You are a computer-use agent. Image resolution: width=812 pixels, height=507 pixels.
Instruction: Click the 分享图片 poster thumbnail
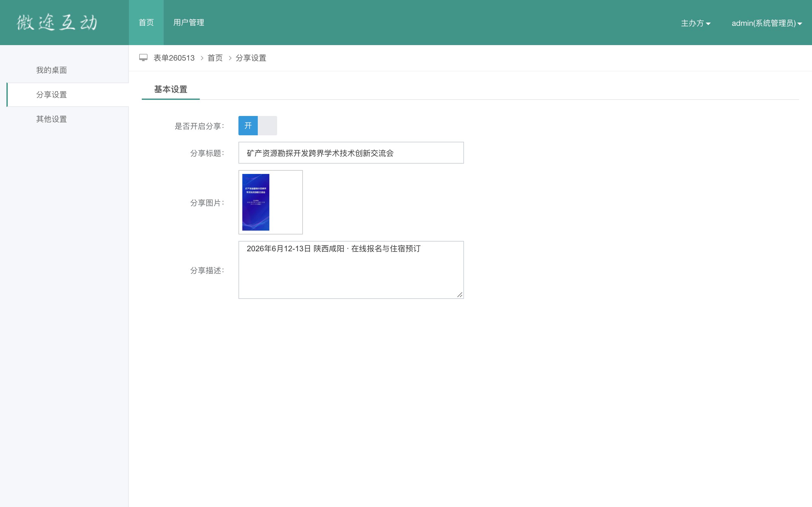pyautogui.click(x=256, y=202)
